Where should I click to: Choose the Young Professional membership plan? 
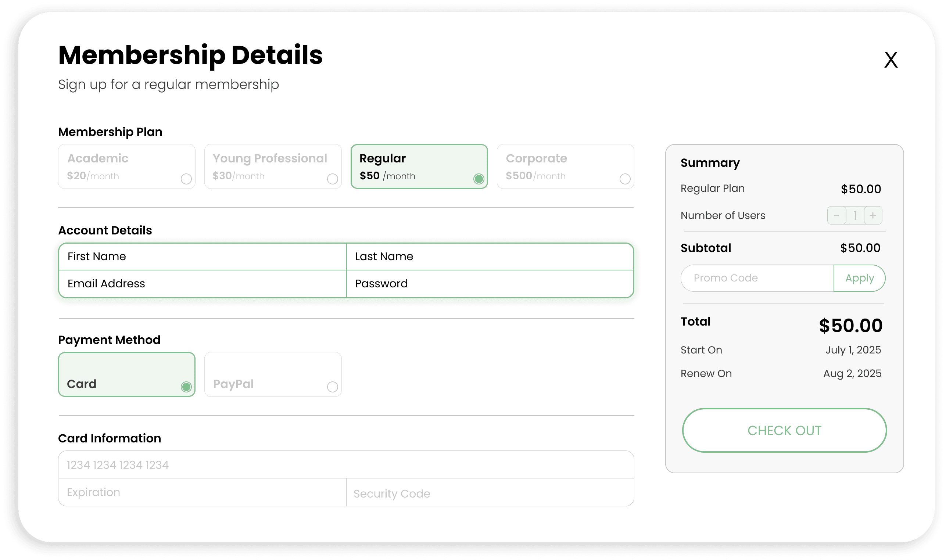[x=272, y=166]
